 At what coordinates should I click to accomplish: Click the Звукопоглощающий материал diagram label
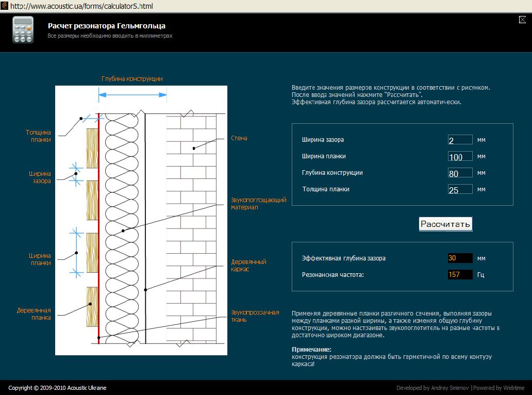click(258, 204)
